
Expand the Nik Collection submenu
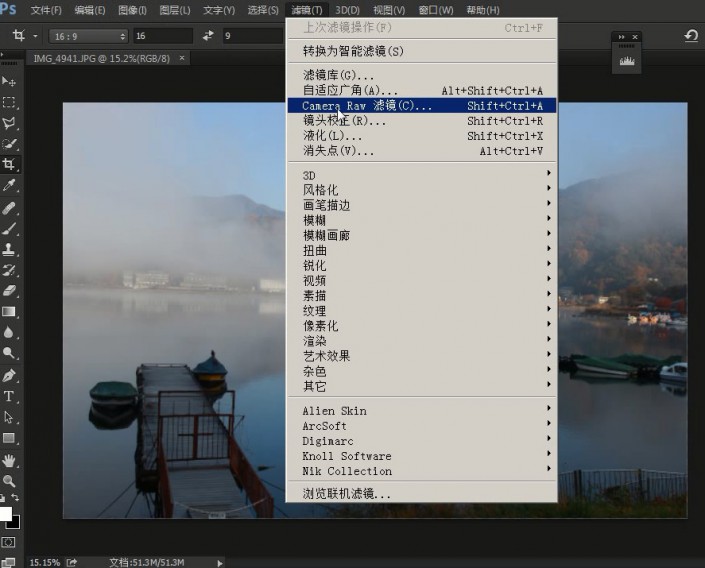pos(422,471)
